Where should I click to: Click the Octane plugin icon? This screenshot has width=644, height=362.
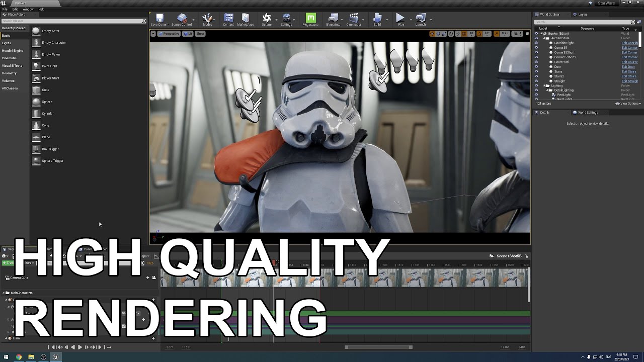click(267, 18)
